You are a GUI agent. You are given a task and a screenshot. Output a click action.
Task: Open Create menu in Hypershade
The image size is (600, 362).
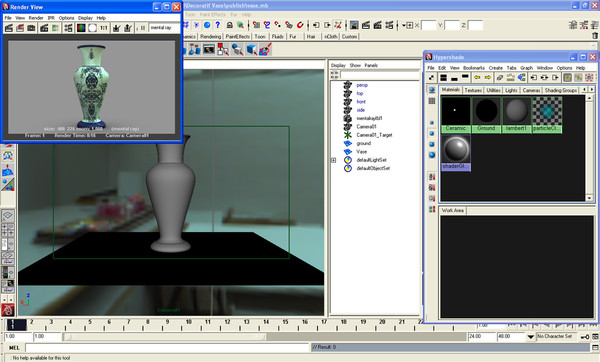point(496,68)
